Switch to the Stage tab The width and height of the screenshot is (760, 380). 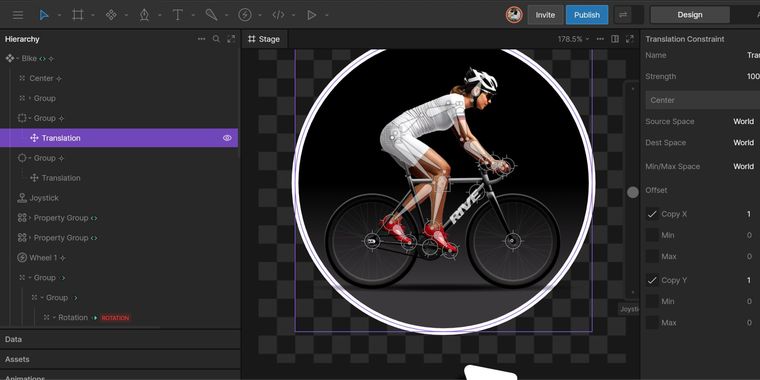click(264, 39)
